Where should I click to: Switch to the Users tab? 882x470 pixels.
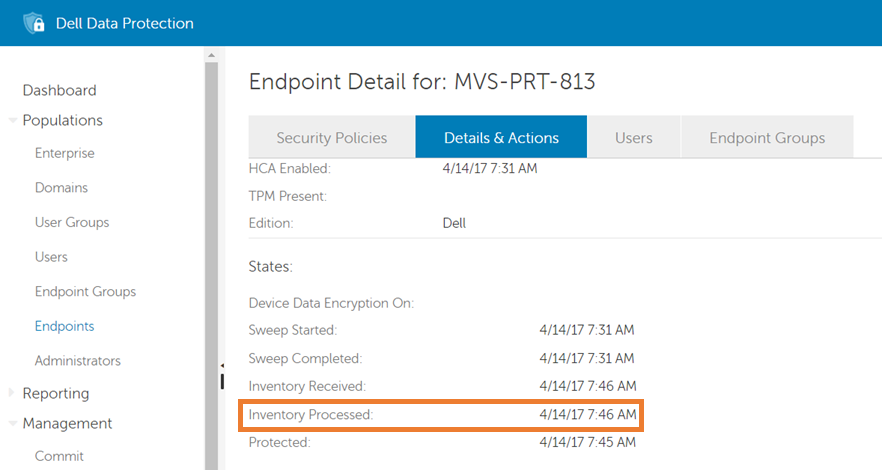(x=633, y=138)
